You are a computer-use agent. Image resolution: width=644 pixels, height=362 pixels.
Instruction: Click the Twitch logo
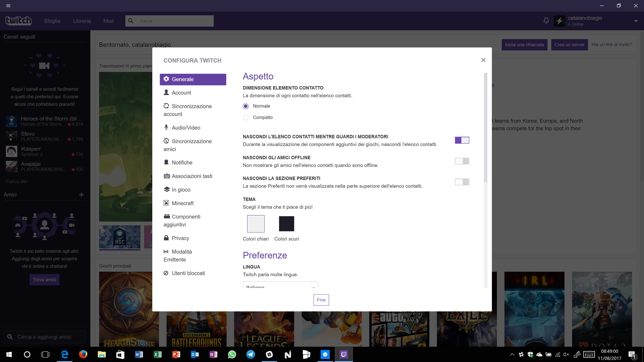[x=18, y=21]
